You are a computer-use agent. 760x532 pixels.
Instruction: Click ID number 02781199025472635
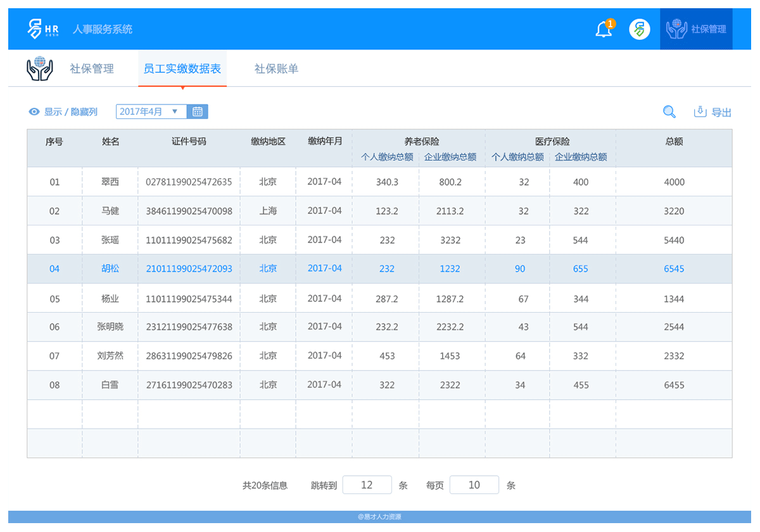pos(189,182)
